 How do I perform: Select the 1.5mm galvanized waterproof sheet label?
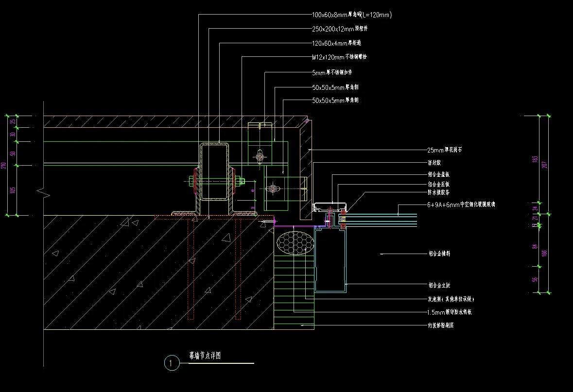tap(450, 312)
